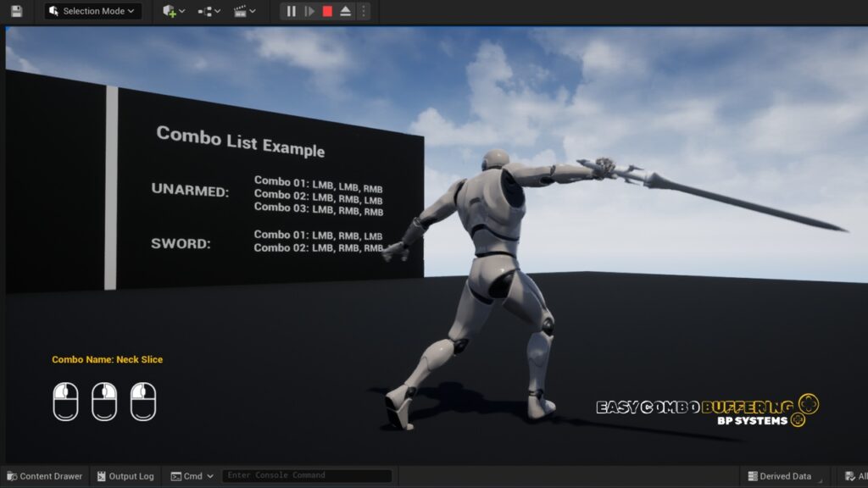The width and height of the screenshot is (868, 488).
Task: Click the Eject from player icon
Action: [x=345, y=11]
